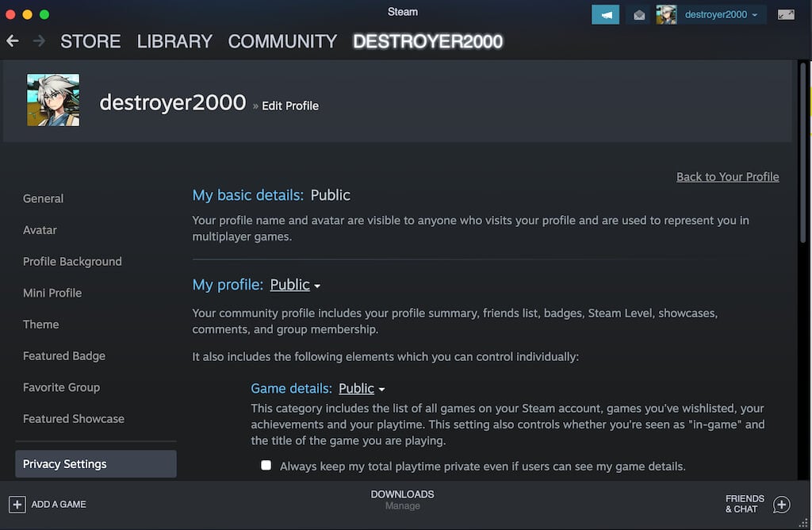
Task: Select Avatar in the sidebar
Action: 40,230
